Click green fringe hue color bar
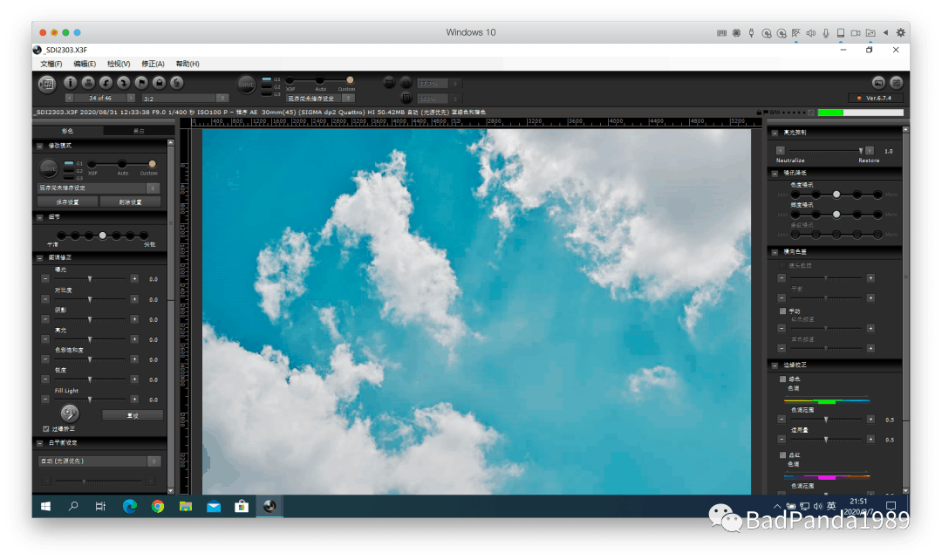The image size is (942, 560). [x=827, y=400]
